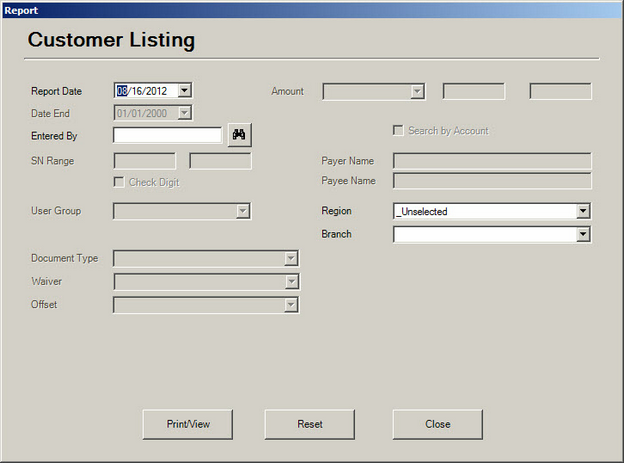The image size is (624, 463).
Task: Expand the Waiver dropdown
Action: [291, 281]
